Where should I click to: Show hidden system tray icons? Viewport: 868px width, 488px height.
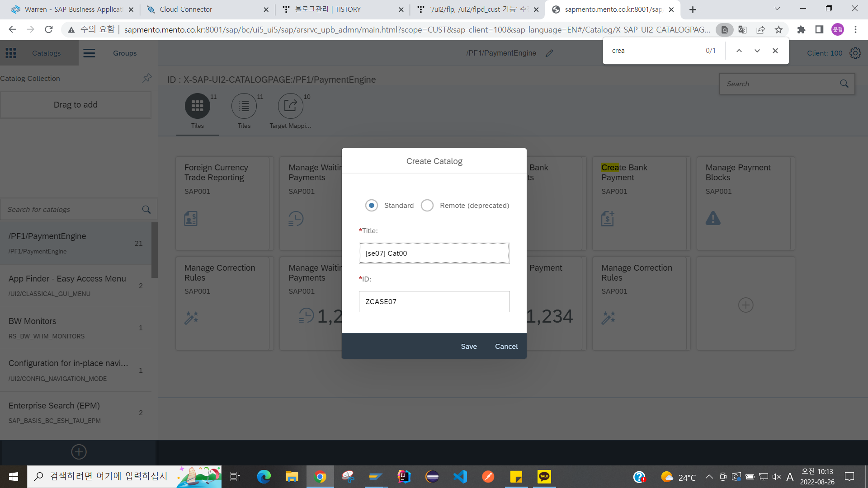pos(709,477)
